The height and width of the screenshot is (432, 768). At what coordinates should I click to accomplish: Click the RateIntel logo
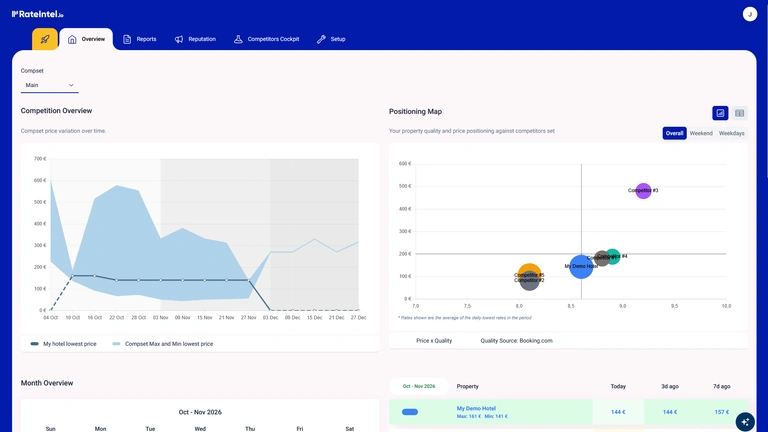click(38, 14)
